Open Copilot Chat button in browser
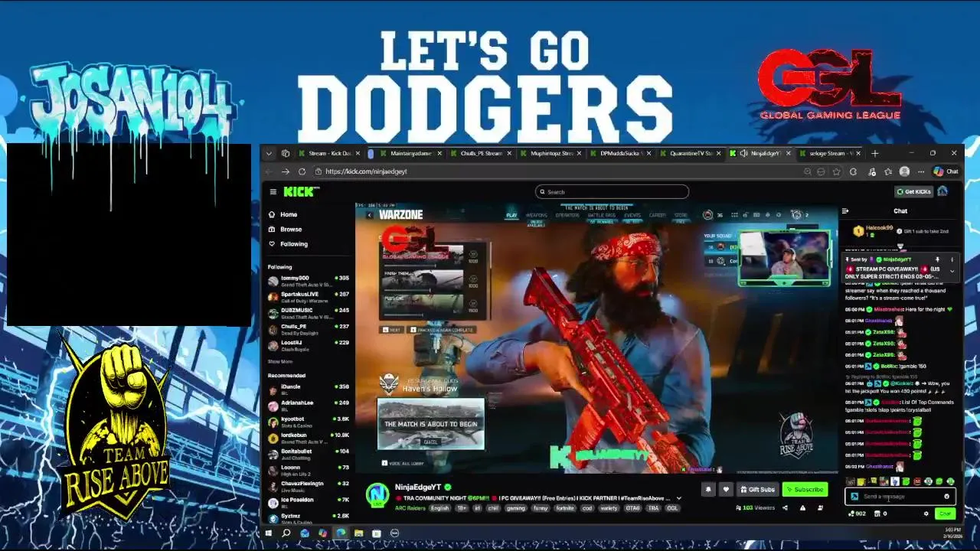Viewport: 980px width, 551px height. tap(946, 171)
